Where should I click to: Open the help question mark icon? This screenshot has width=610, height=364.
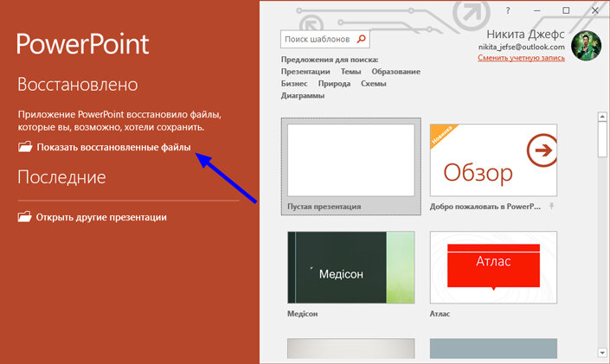[508, 11]
